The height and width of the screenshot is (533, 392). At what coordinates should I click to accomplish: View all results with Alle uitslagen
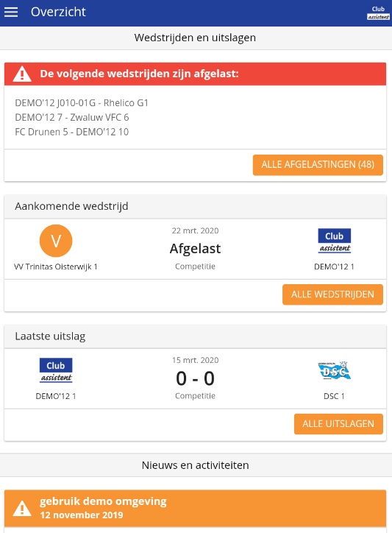click(x=338, y=424)
